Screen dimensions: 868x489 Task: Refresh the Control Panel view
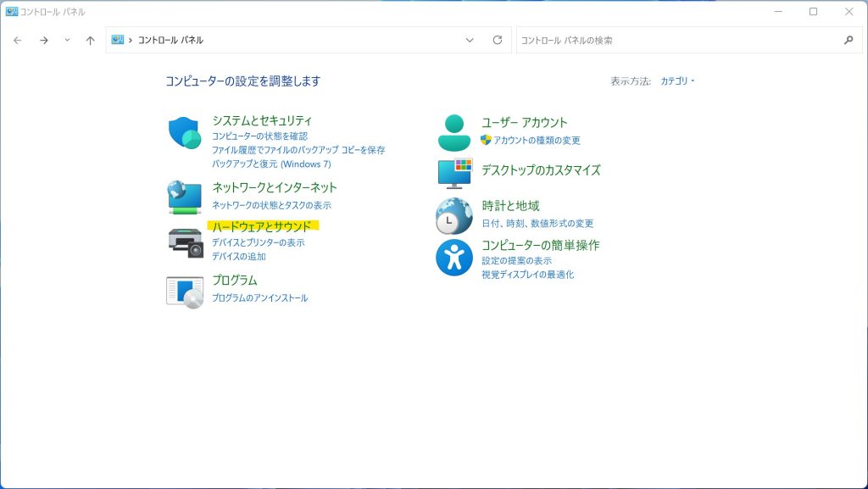[497, 40]
